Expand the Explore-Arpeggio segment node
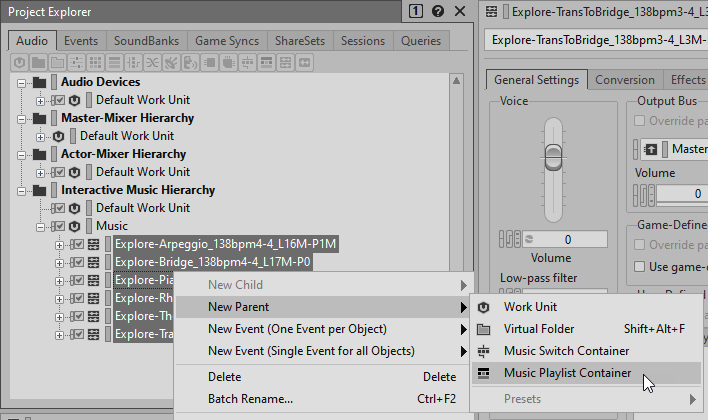This screenshot has height=420, width=708. tap(58, 244)
